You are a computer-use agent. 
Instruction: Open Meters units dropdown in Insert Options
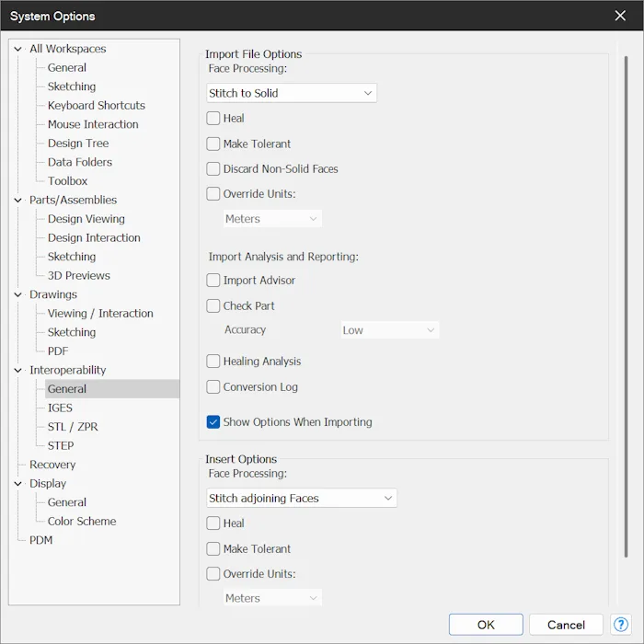[272, 598]
